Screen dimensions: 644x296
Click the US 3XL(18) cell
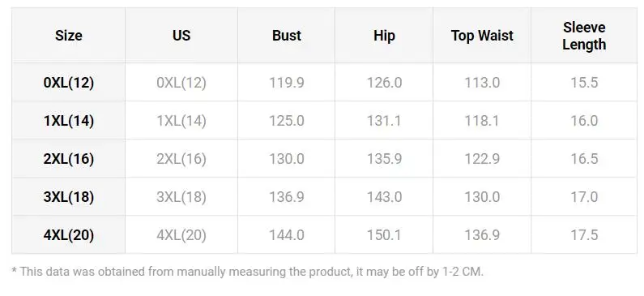click(181, 197)
